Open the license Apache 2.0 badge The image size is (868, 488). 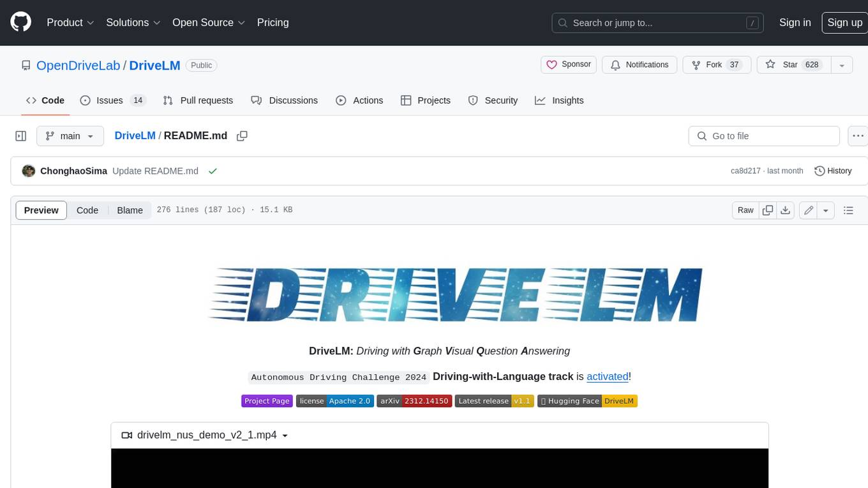coord(334,401)
